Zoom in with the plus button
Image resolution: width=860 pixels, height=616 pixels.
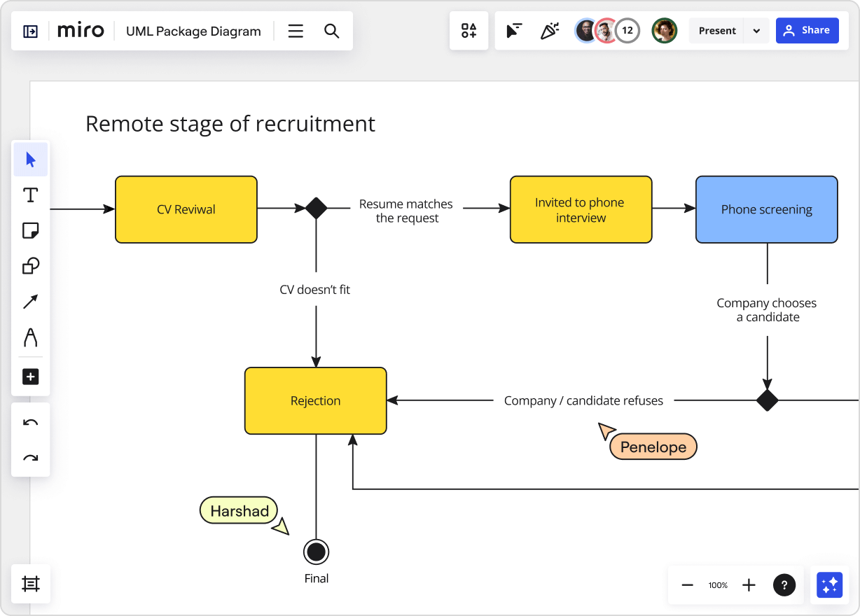[x=749, y=585]
